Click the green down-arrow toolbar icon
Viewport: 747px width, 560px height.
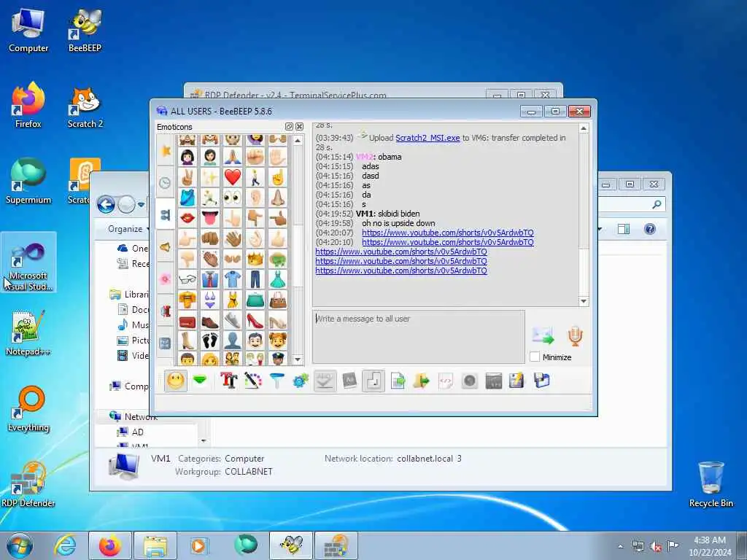[x=200, y=381]
